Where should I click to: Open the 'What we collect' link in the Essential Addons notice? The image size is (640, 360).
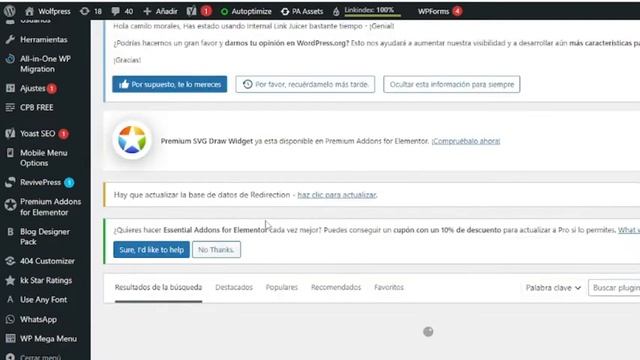tap(629, 230)
